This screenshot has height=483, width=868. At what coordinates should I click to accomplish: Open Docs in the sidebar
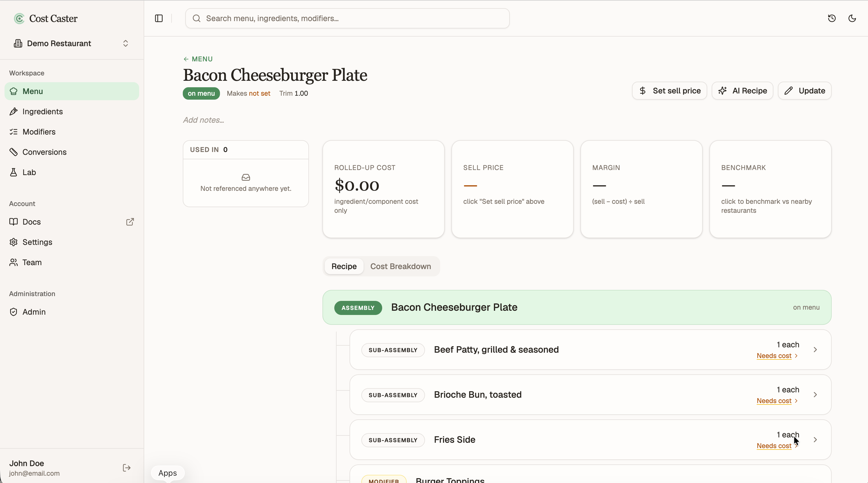[72, 222]
